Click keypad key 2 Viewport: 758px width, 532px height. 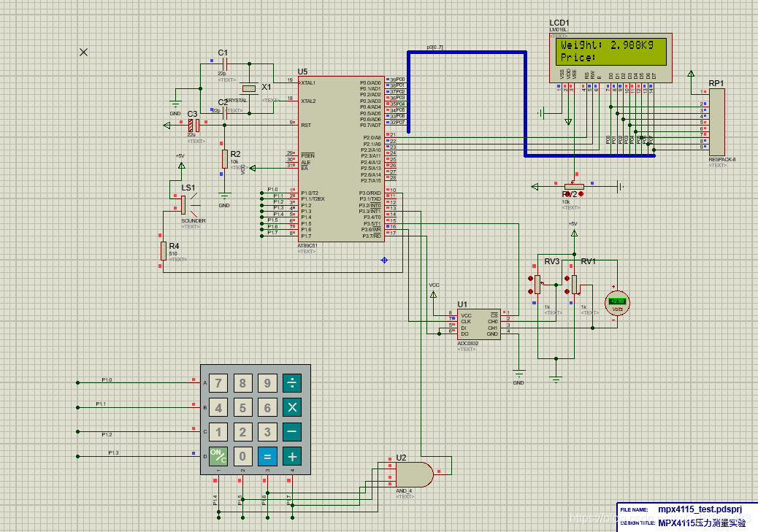pos(242,431)
